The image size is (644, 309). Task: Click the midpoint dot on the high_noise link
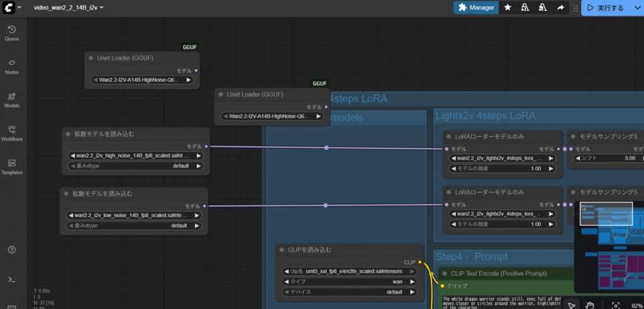326,147
